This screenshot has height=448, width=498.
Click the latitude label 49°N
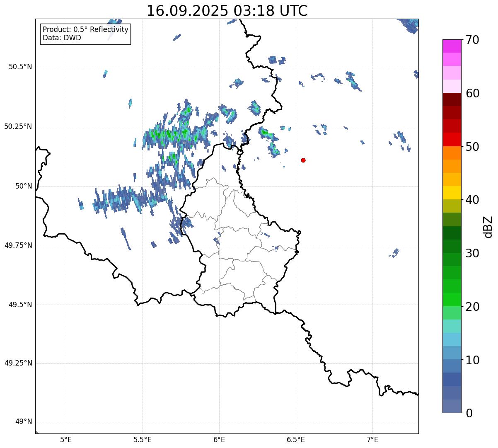[24, 422]
